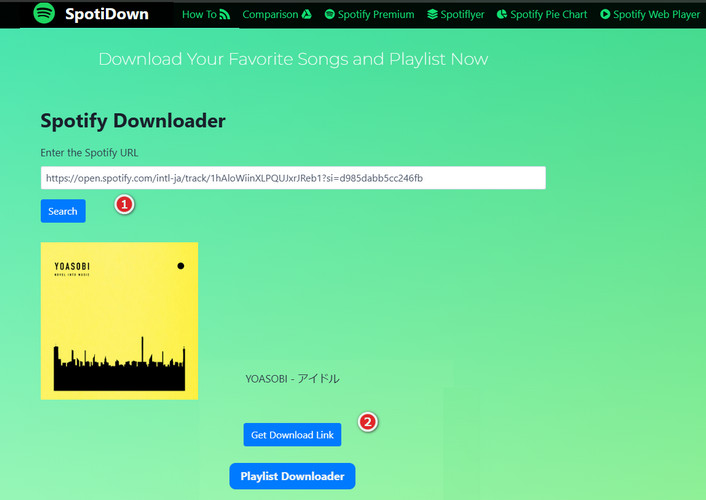The height and width of the screenshot is (500, 706).
Task: Click the Spotify logo in SpotiDown header
Action: (44, 13)
